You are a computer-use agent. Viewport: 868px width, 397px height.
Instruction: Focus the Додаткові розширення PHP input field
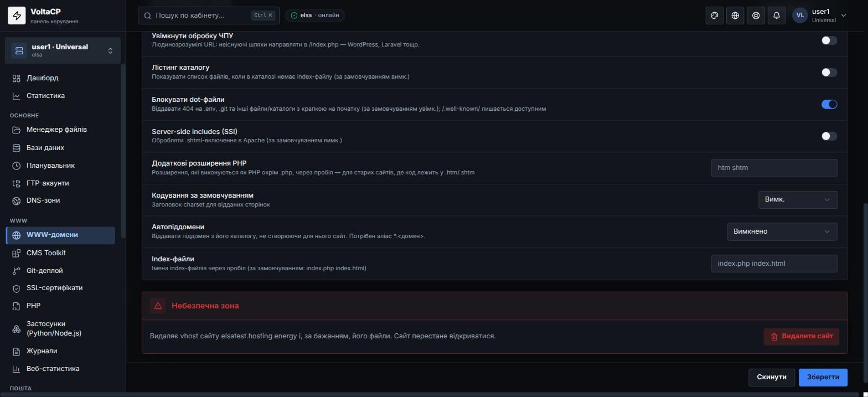pyautogui.click(x=774, y=168)
